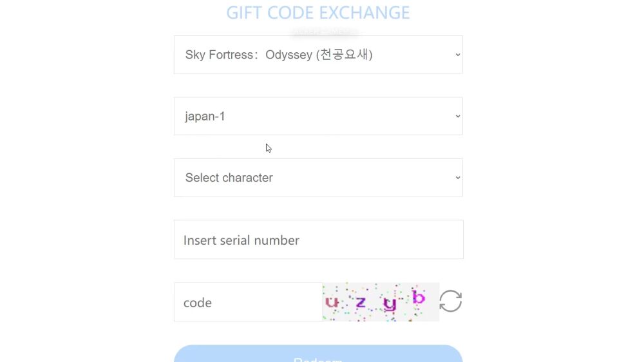Click the code input field
644x362 pixels.
248,302
